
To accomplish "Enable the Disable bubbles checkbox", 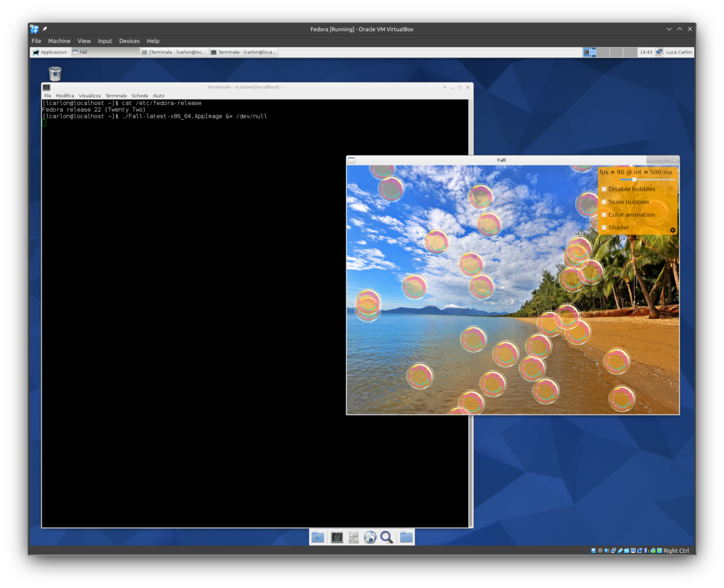I will 604,189.
